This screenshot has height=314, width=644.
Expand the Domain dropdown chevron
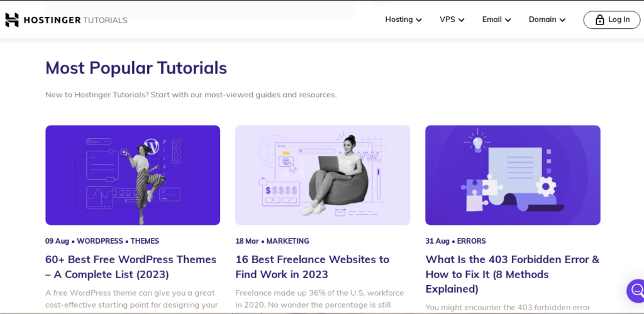[562, 20]
